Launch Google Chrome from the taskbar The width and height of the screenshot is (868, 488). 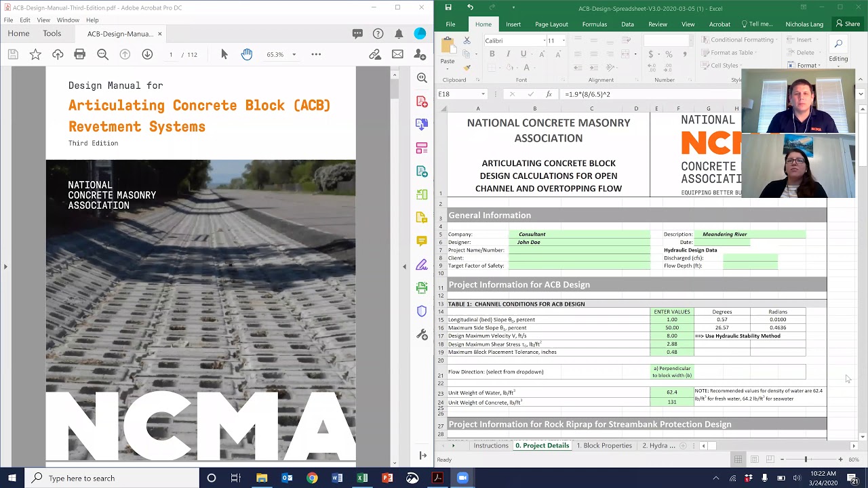tap(312, 478)
